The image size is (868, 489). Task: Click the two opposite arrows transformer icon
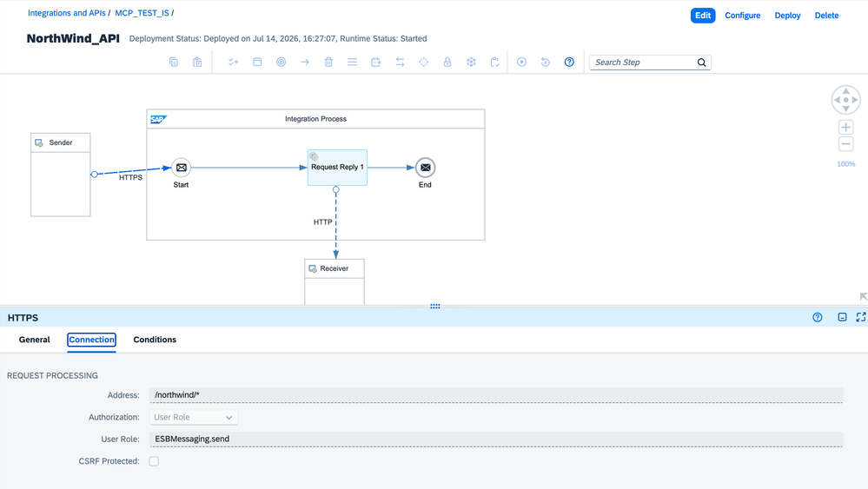[x=400, y=62]
